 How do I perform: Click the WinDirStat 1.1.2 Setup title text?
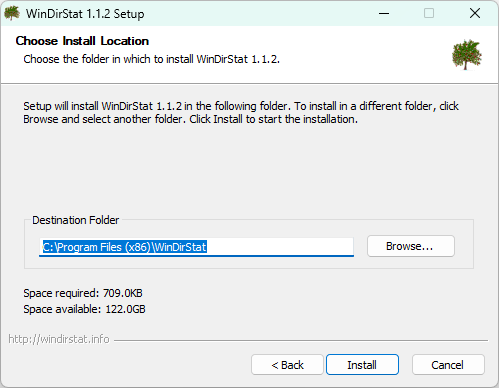coord(85,14)
